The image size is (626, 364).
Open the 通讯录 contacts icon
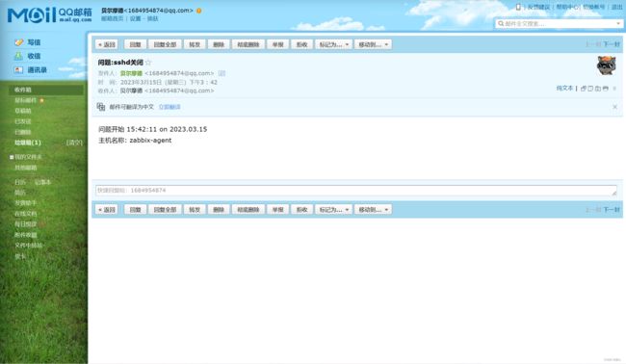click(18, 70)
